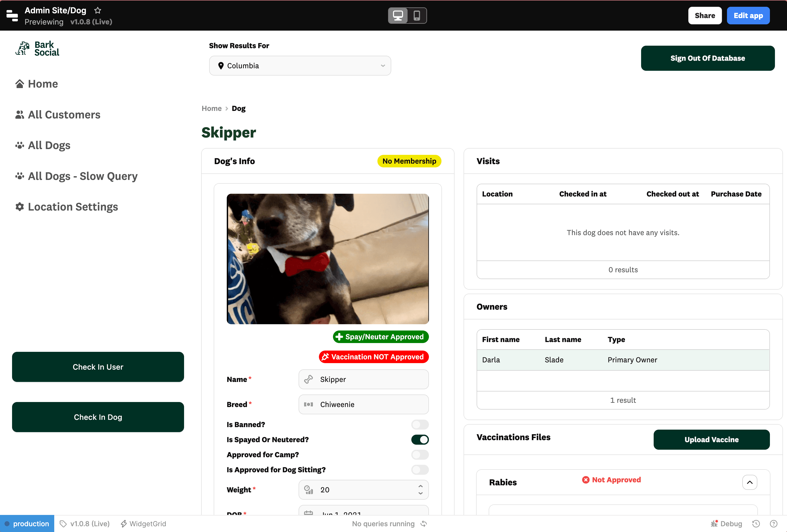Click the Bark Social logo
Image resolution: width=787 pixels, height=532 pixels.
pos(37,49)
